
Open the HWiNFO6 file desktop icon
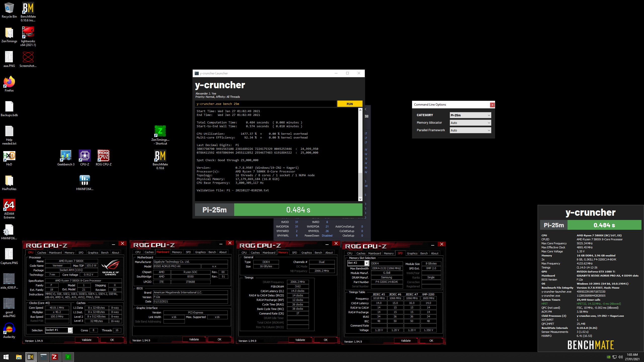9,232
